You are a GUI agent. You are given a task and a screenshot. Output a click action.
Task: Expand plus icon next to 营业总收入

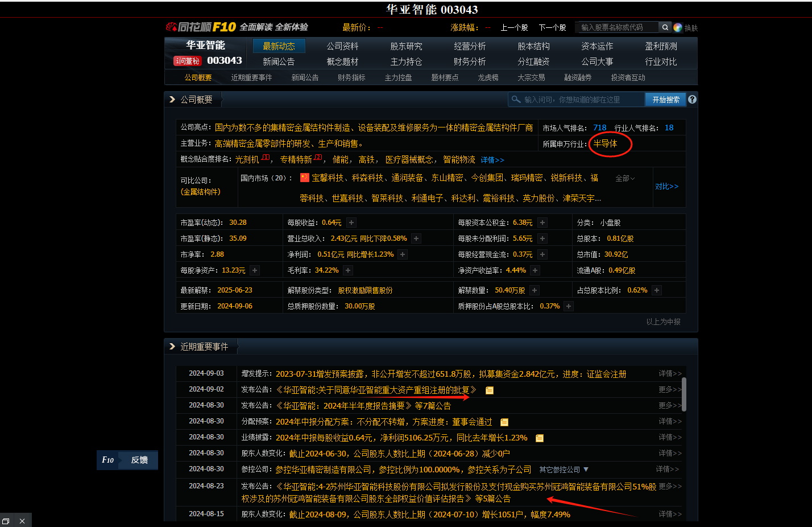pos(416,238)
